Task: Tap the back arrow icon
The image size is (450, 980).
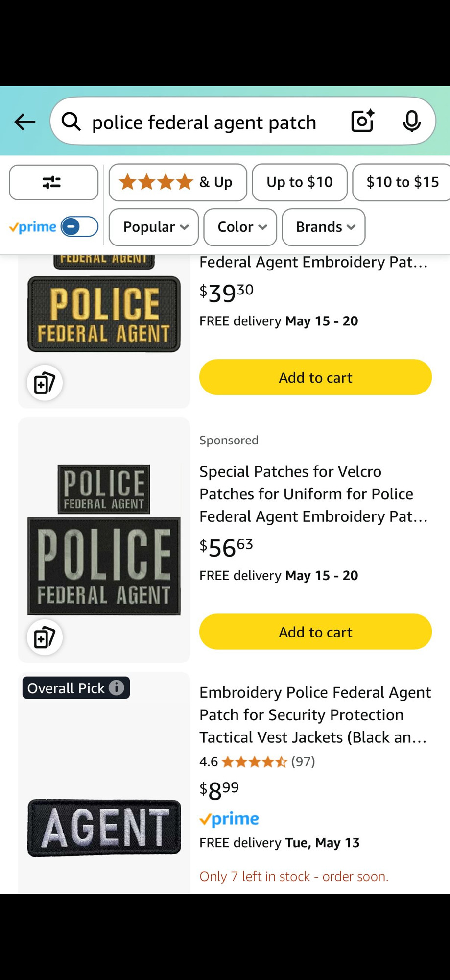Action: [24, 122]
